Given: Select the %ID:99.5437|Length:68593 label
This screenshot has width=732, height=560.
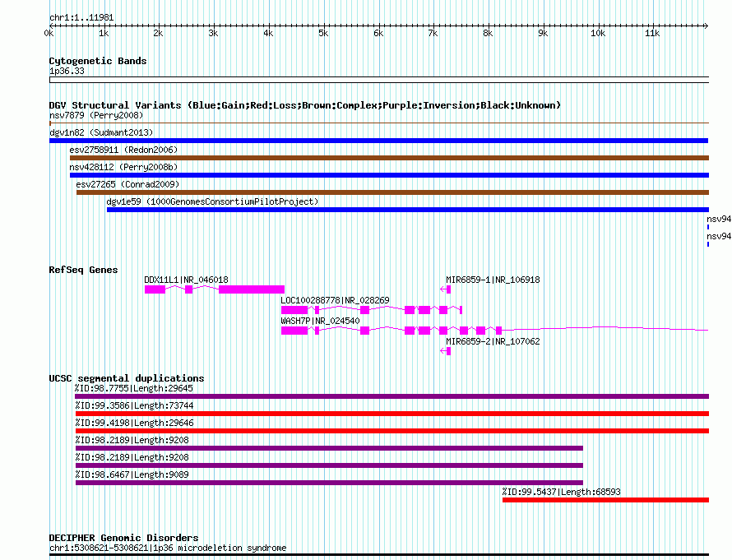Looking at the screenshot, I should click(x=562, y=492).
